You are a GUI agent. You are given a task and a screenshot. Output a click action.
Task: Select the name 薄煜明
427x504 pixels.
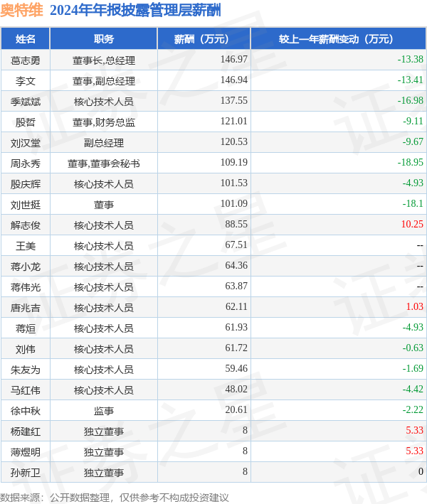click(x=26, y=452)
